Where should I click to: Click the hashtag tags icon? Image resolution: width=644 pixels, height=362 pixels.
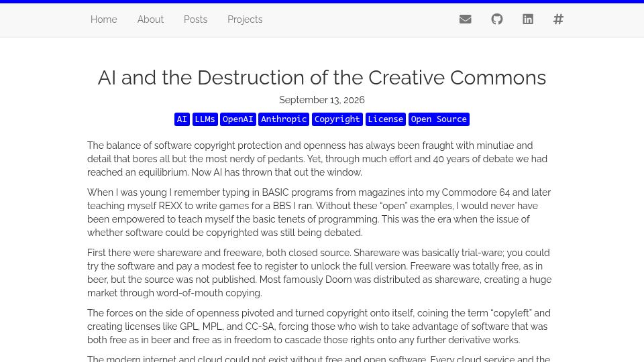tap(558, 19)
